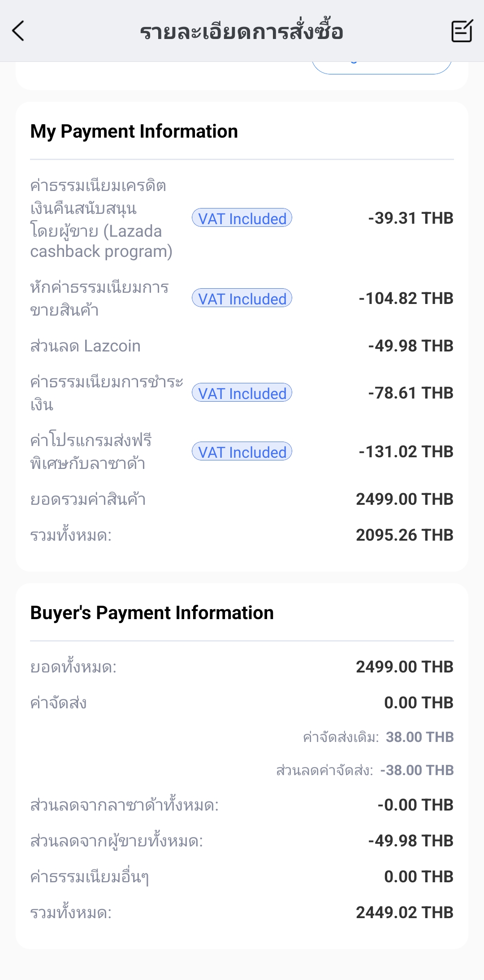Tap the ยอดรวมค่าสินค้า label
Image resolution: width=484 pixels, height=980 pixels.
[x=88, y=499]
